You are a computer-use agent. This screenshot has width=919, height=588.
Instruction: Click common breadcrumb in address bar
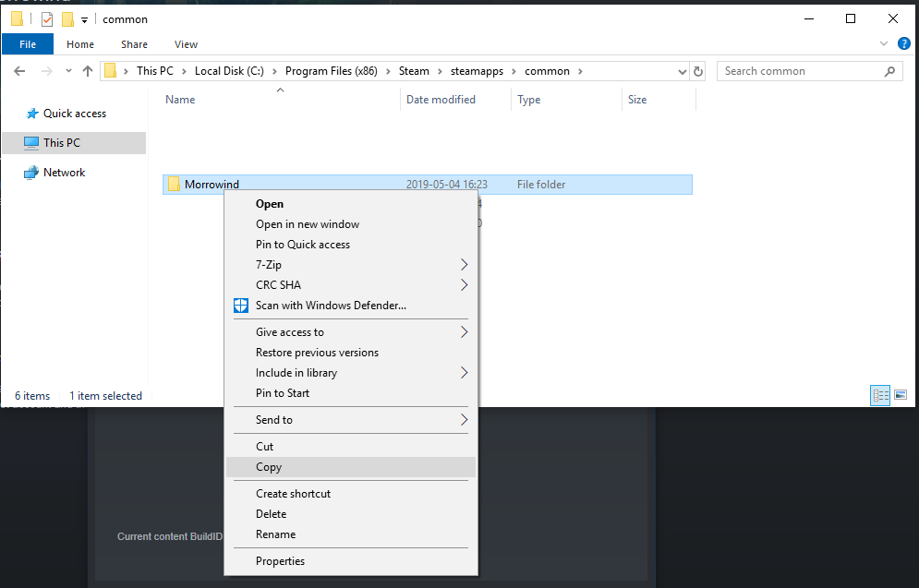(548, 71)
